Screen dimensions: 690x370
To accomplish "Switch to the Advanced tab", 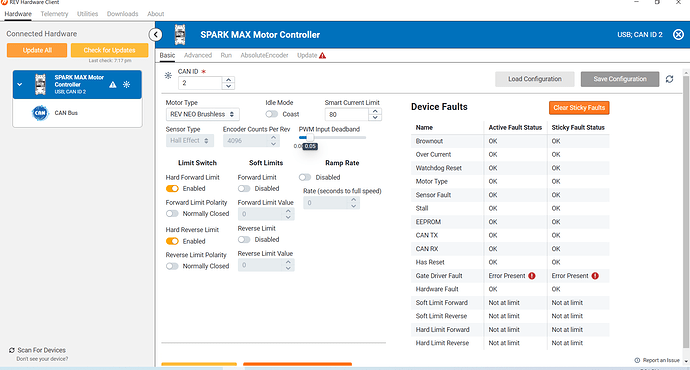I will 198,55.
